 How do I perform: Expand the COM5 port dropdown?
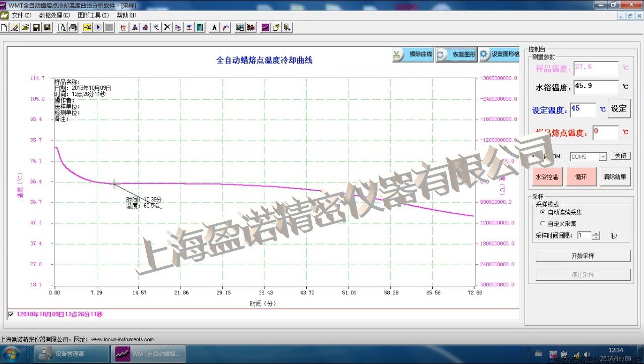click(603, 157)
